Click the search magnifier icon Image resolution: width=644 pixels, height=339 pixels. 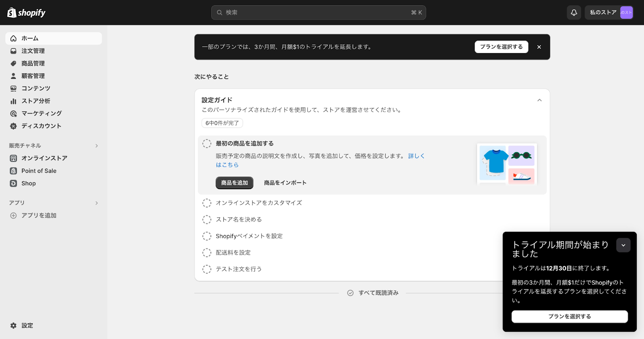coord(219,12)
